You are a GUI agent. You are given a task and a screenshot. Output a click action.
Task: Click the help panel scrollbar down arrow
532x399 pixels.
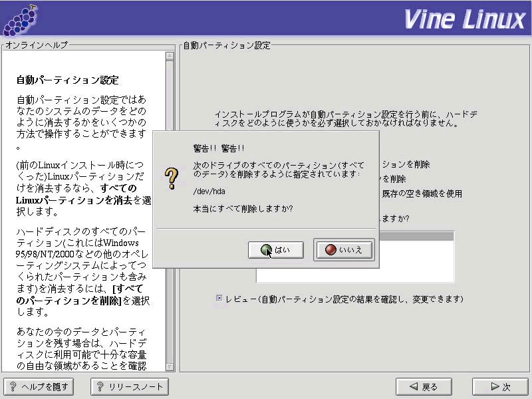click(x=170, y=367)
